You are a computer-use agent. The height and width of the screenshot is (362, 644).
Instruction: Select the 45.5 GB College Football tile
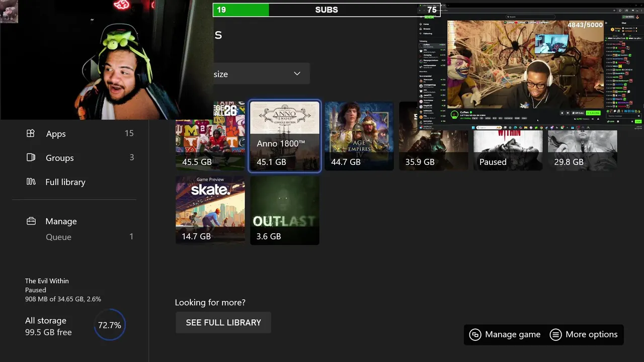[x=210, y=136]
